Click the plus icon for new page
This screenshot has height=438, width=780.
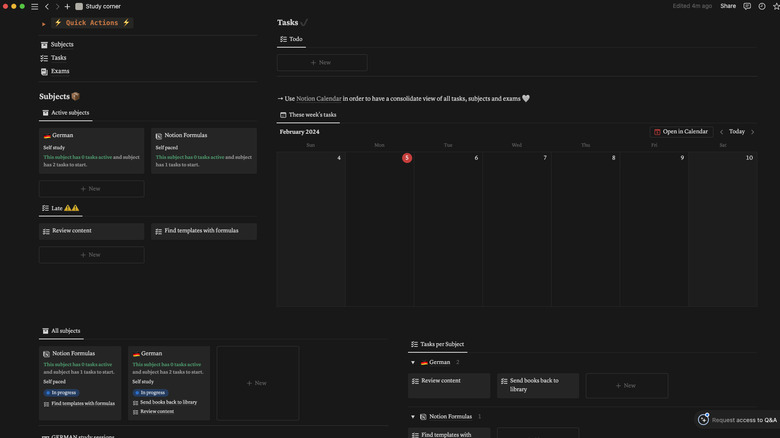coord(67,6)
